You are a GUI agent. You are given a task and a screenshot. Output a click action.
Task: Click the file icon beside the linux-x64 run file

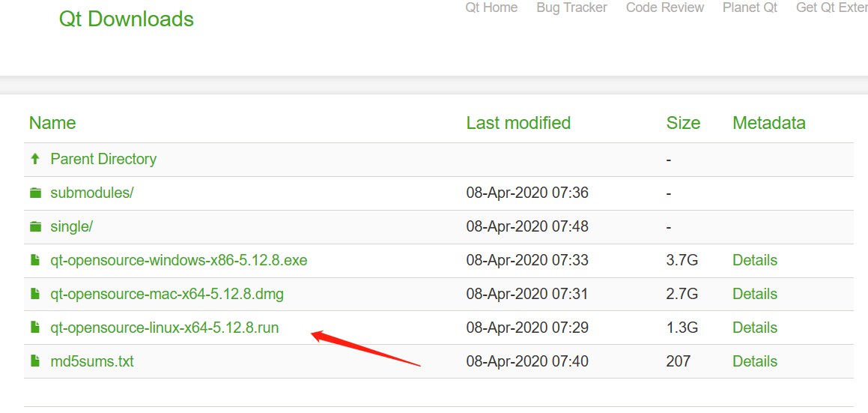tap(34, 328)
